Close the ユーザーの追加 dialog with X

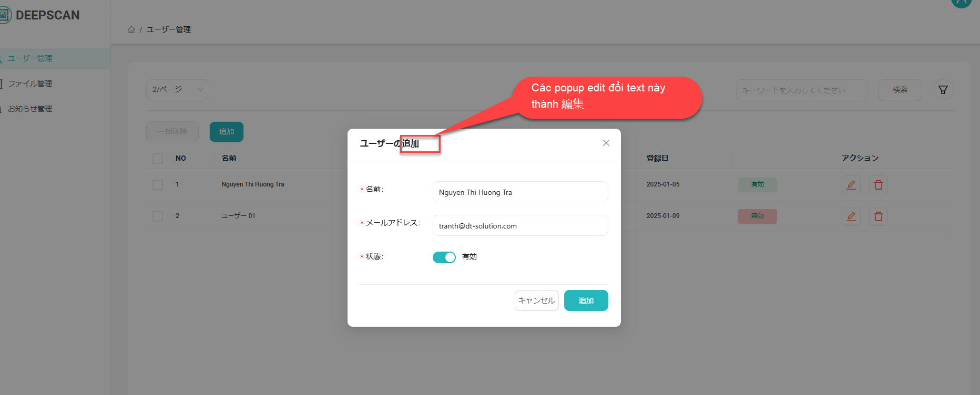[606, 143]
